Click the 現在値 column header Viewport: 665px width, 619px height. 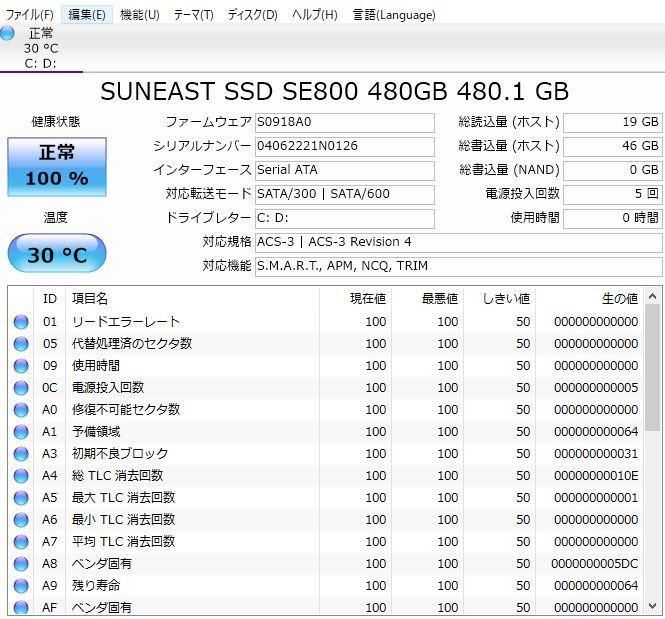355,298
